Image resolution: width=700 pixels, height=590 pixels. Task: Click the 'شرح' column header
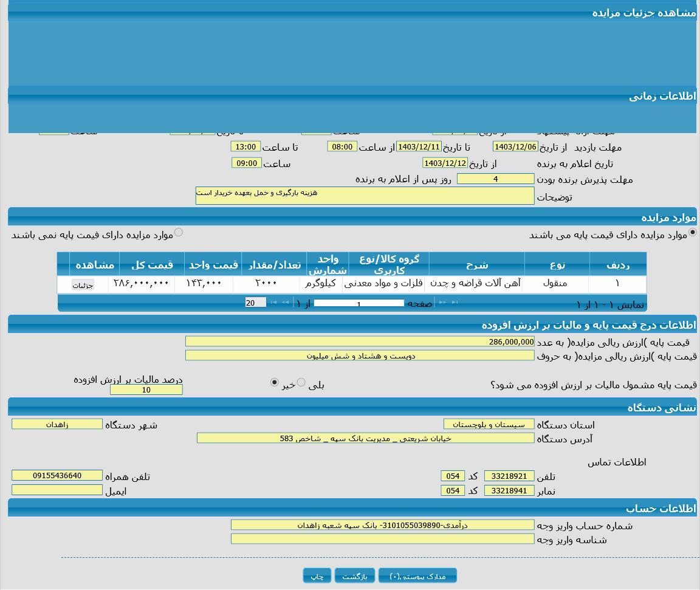point(476,265)
